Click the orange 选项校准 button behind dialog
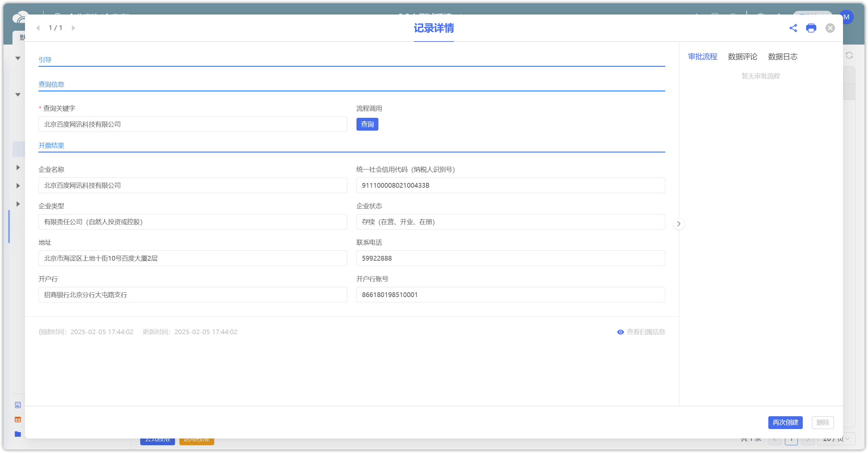Viewport: 868px width, 453px height. [x=197, y=442]
